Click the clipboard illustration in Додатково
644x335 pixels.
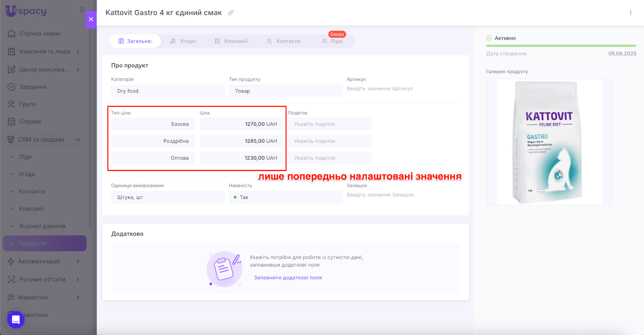pos(225,269)
